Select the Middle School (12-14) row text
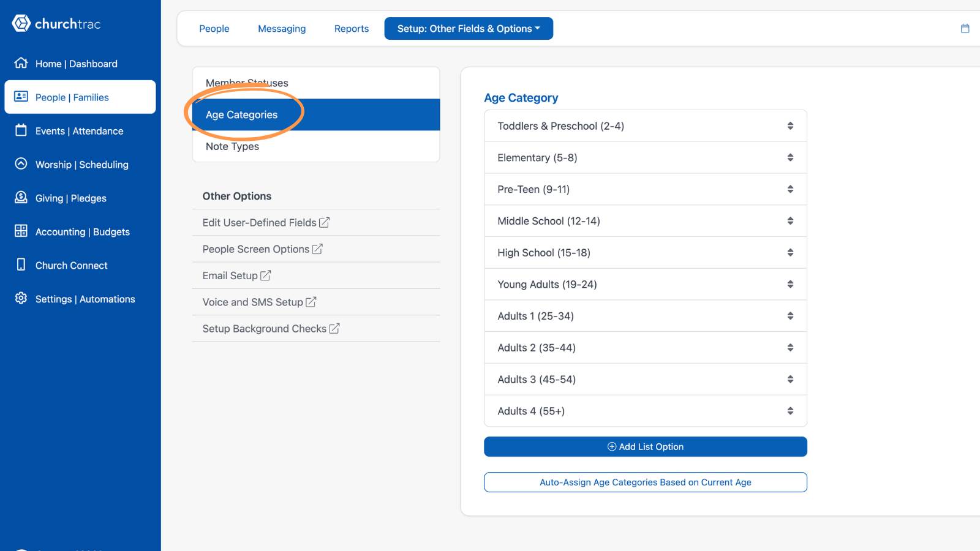Viewport: 980px width, 551px height. click(x=549, y=221)
